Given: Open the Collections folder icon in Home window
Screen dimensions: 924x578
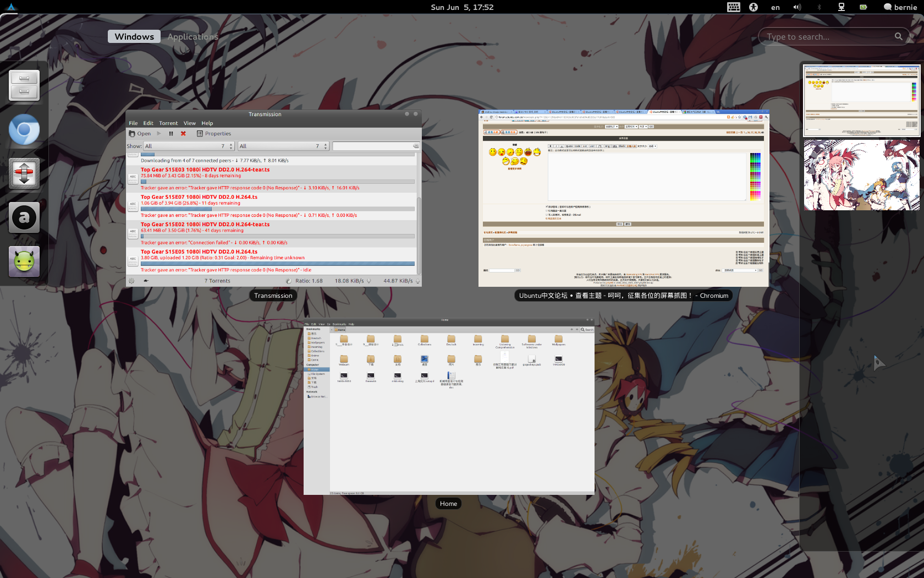Looking at the screenshot, I should (x=424, y=340).
